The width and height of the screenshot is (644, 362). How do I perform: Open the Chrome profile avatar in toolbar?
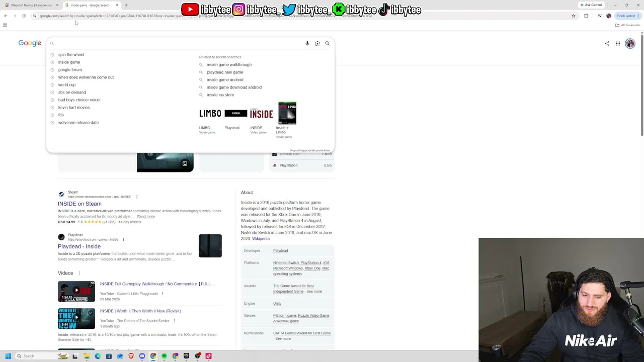point(609,16)
